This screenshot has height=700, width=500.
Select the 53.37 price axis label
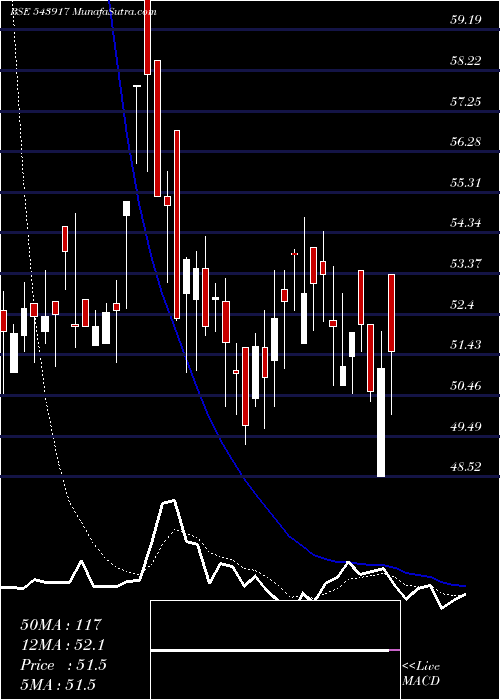[x=466, y=264]
